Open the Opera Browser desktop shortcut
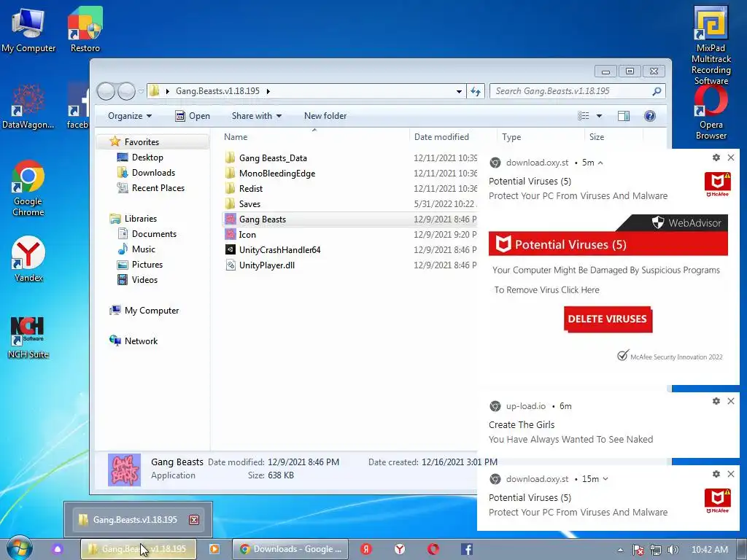The image size is (747, 560). coord(711,112)
